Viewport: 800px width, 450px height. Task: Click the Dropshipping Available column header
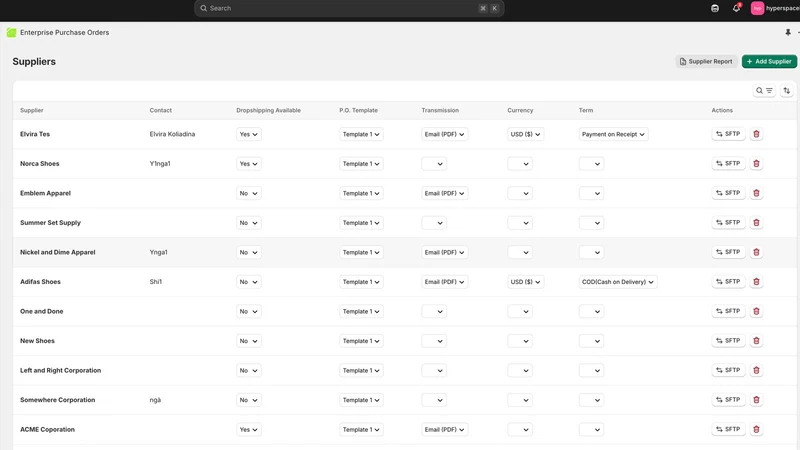pos(268,110)
